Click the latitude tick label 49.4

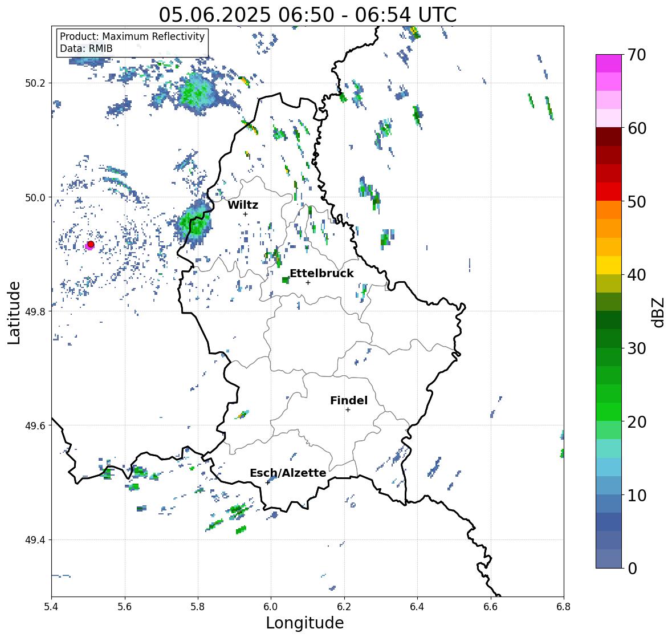(35, 540)
